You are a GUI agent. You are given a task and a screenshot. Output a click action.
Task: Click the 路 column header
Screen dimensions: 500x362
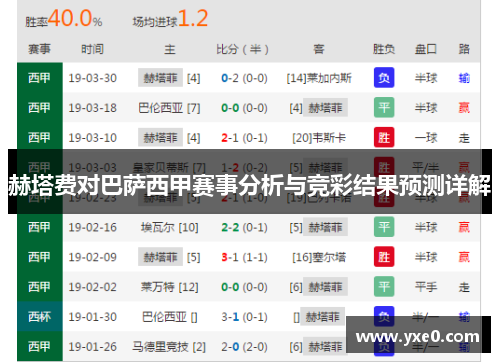pos(464,49)
